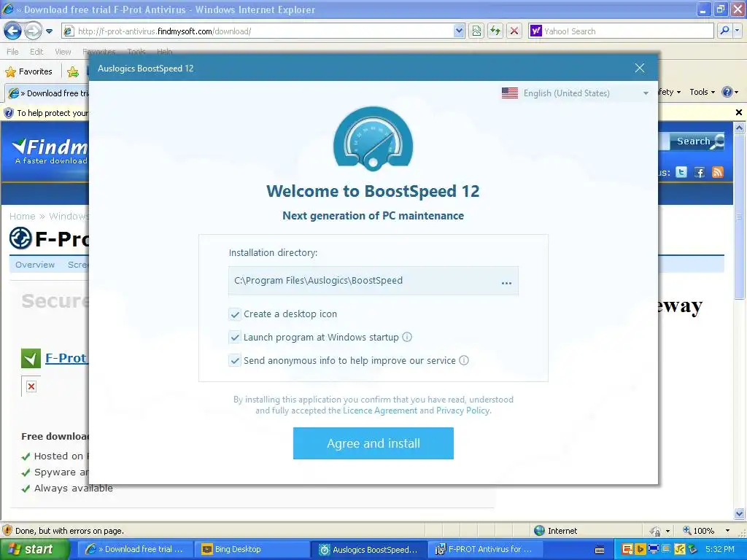
Task: Click Internet Explorer Forward button
Action: [x=33, y=31]
